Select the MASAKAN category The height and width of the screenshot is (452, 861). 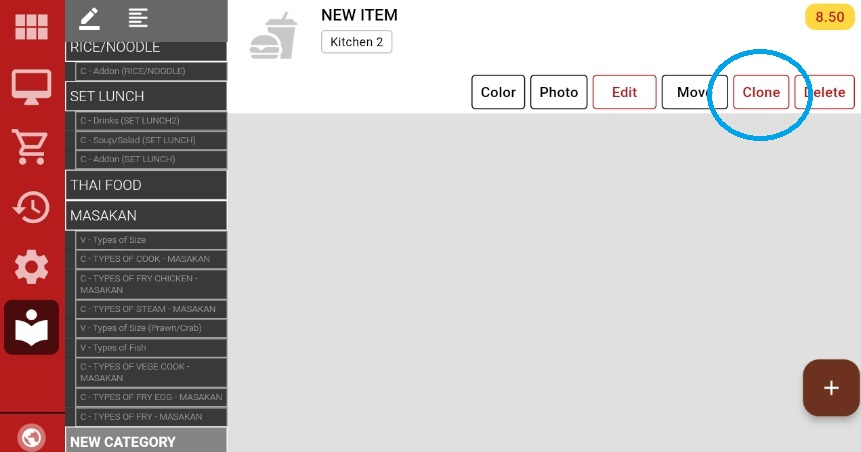(x=146, y=215)
